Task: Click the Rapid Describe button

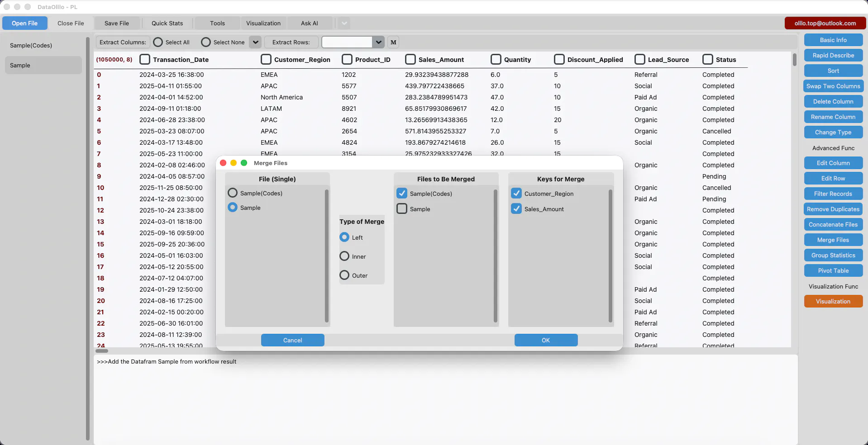Action: pyautogui.click(x=833, y=55)
